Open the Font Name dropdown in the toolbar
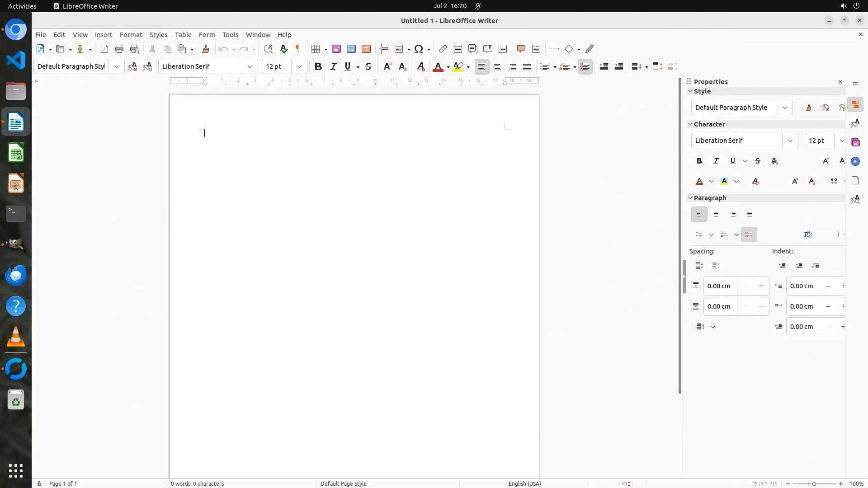Image resolution: width=868 pixels, height=488 pixels. [250, 66]
